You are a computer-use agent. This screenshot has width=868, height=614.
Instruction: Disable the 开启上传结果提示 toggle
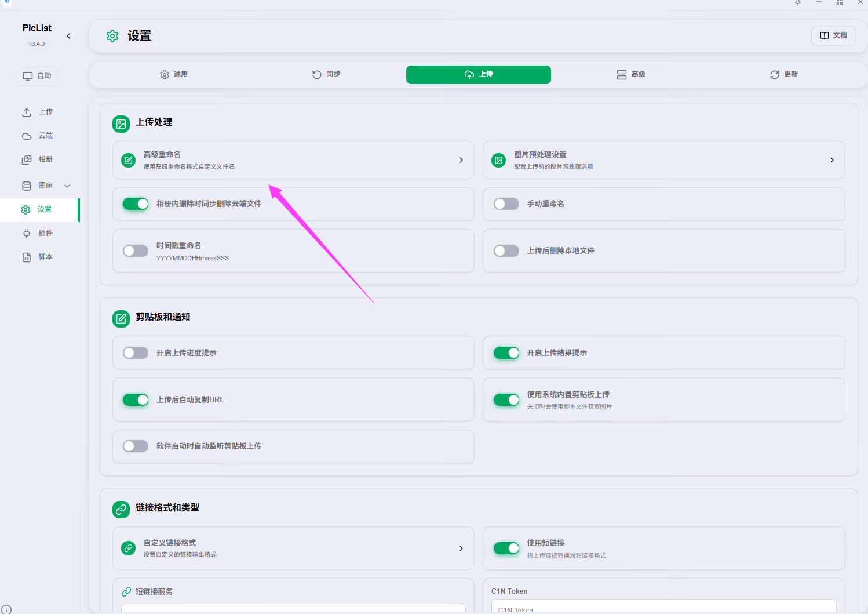[x=506, y=353]
